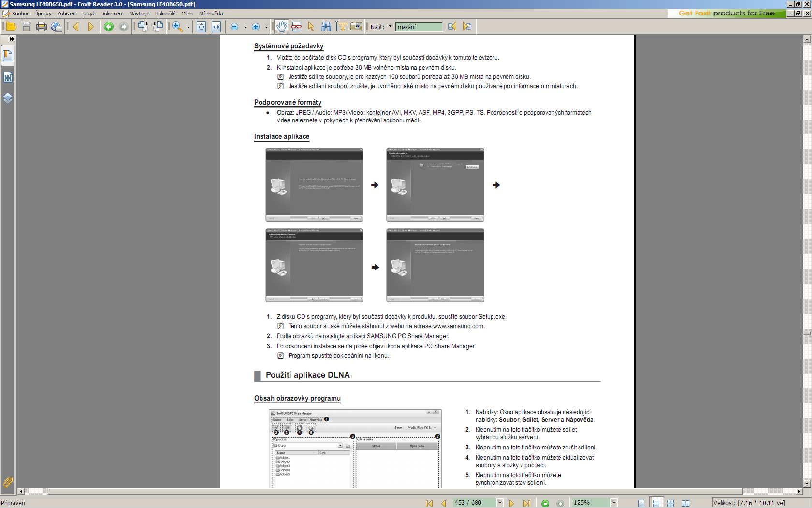The width and height of the screenshot is (812, 508).
Task: Go to previous page using orange left arrow in toolbar
Action: (76, 27)
